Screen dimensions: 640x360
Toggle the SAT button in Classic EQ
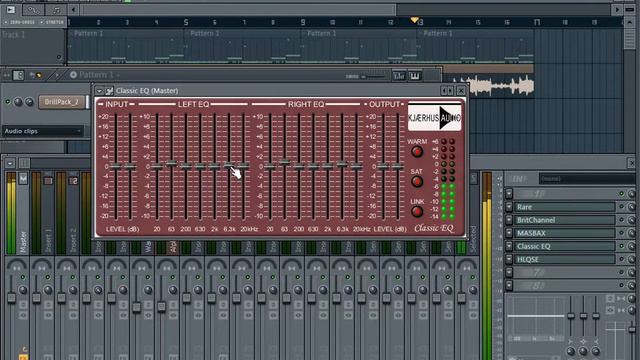click(x=417, y=182)
